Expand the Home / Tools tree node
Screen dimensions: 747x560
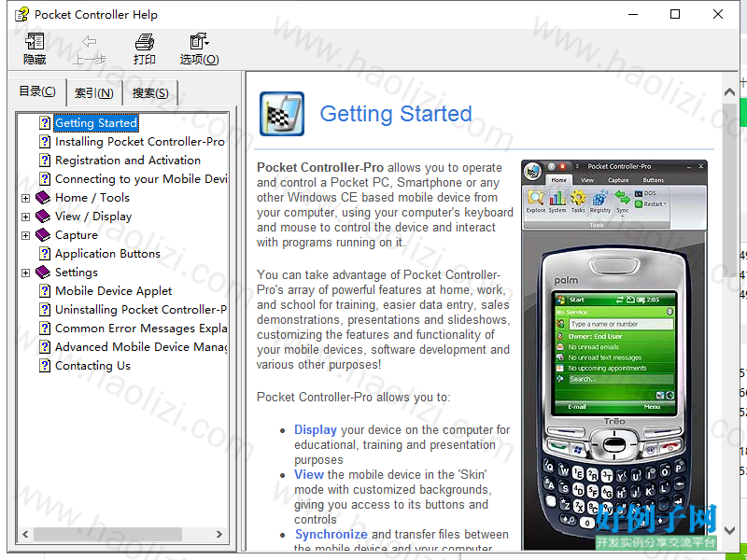coord(26,198)
